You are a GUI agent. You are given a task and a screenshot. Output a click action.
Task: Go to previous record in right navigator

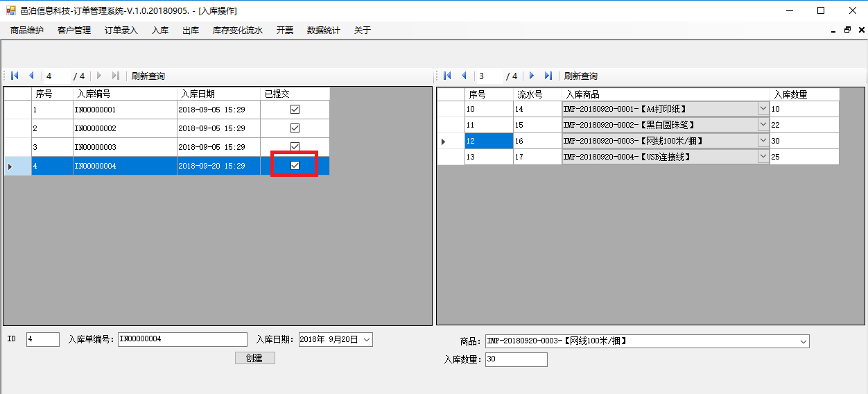[464, 76]
